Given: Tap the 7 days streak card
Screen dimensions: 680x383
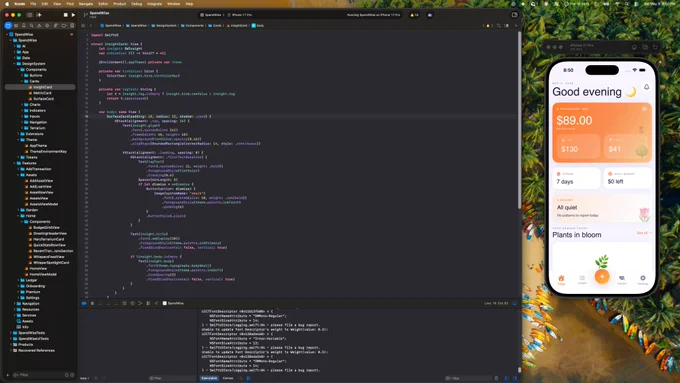Looking at the screenshot, I should pyautogui.click(x=576, y=178).
